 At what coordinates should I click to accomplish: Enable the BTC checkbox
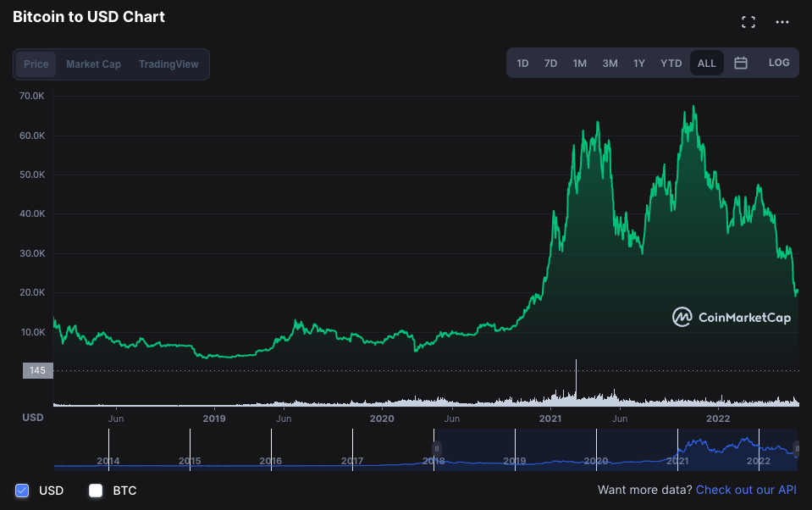point(96,490)
